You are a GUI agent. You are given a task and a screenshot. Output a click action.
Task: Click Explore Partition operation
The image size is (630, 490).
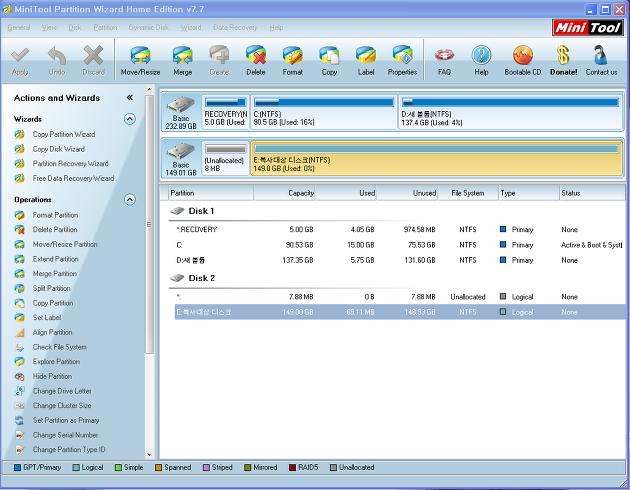[x=56, y=361]
